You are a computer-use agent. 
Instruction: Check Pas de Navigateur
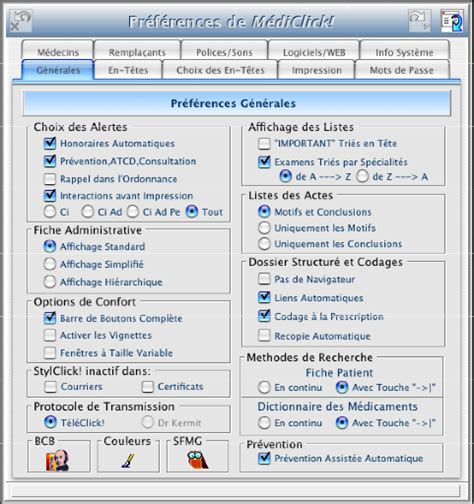pos(264,279)
